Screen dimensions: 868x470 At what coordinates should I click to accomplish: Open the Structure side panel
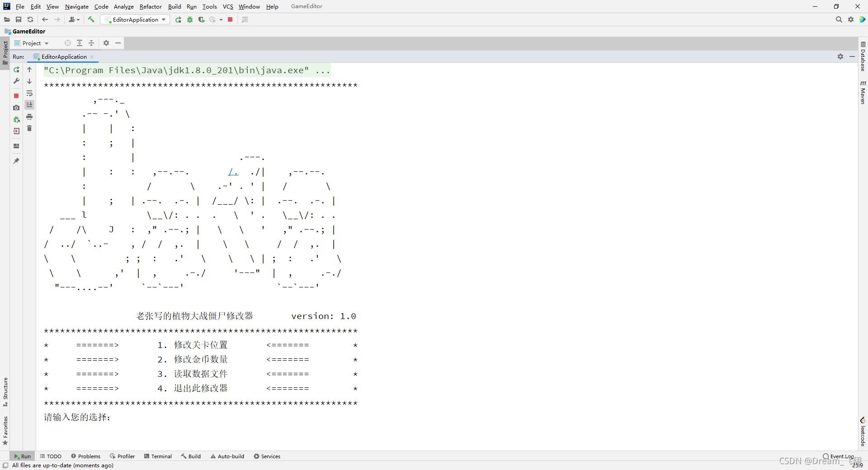click(x=5, y=391)
